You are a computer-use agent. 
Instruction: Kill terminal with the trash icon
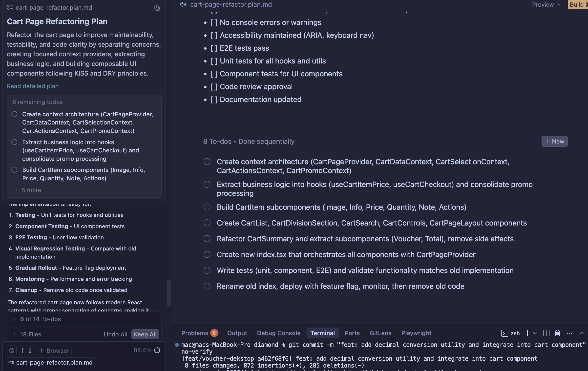[x=557, y=333]
